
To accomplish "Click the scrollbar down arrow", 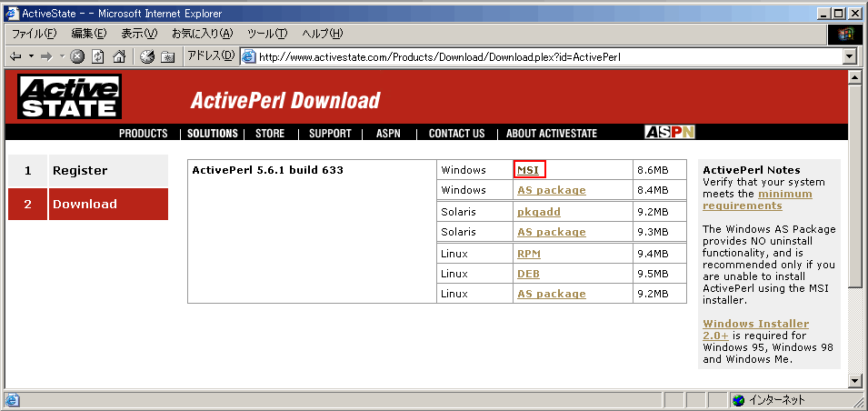I will pyautogui.click(x=855, y=380).
